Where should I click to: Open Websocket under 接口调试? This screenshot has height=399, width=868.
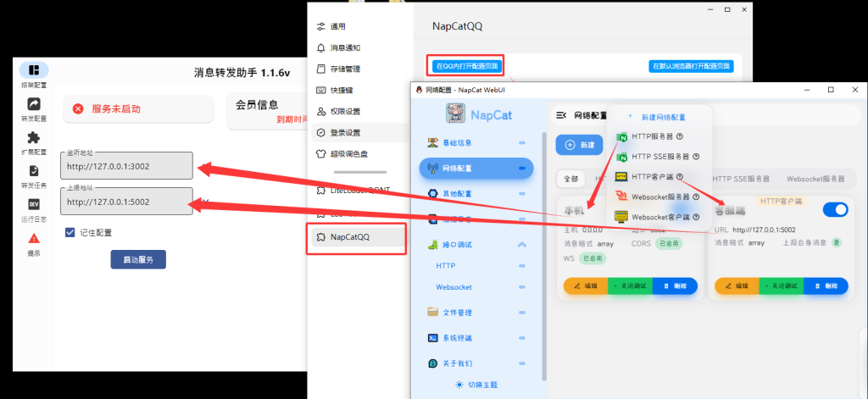(476, 288)
